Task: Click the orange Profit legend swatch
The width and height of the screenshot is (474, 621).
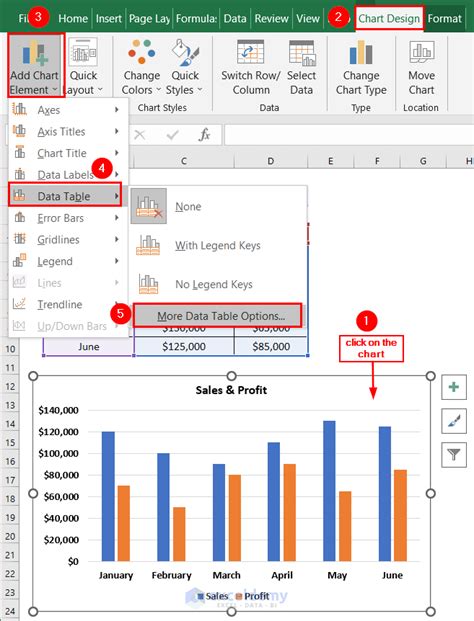Action: click(x=239, y=596)
